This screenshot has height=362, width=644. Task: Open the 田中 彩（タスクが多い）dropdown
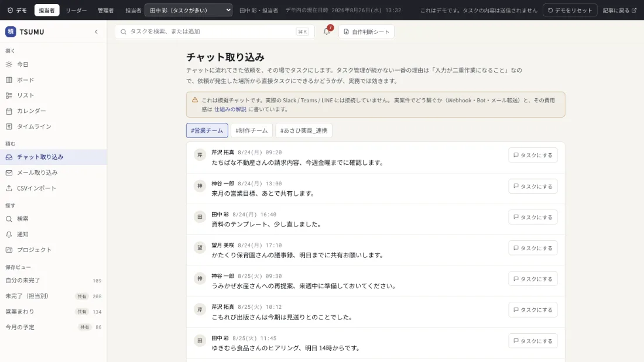(189, 11)
